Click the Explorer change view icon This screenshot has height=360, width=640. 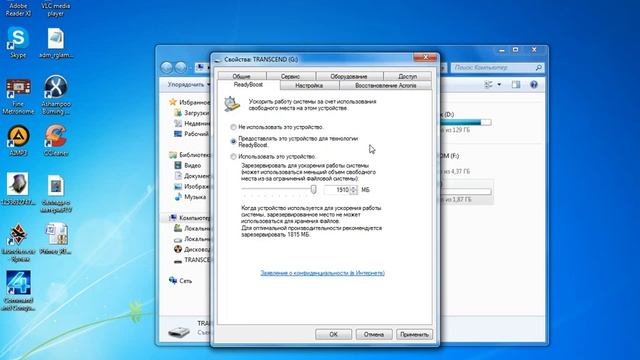coord(488,84)
